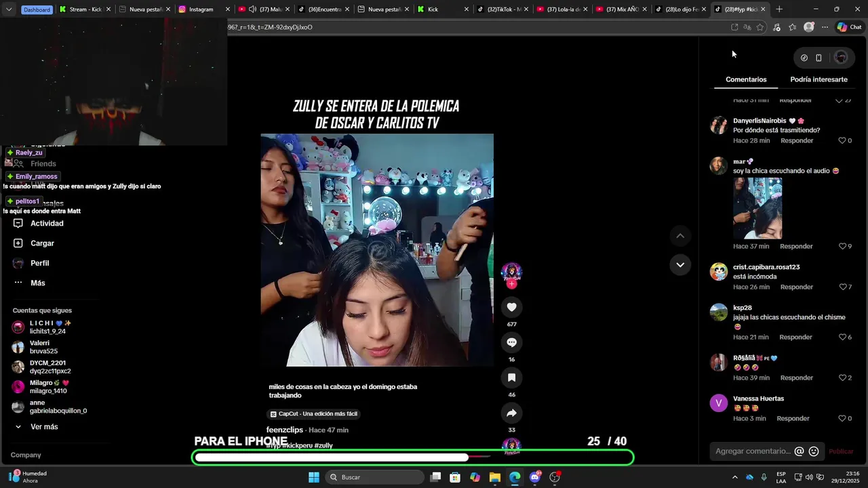Like the video with the heart icon
This screenshot has height=488, width=868.
511,307
